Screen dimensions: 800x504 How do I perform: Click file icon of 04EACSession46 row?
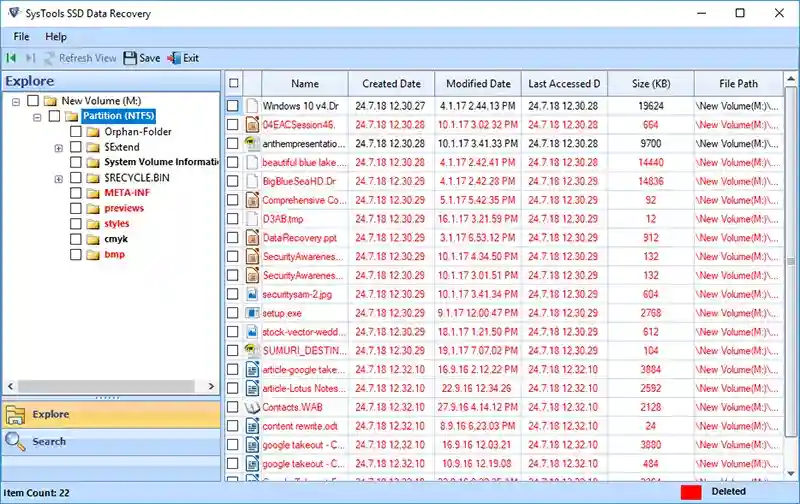point(252,124)
